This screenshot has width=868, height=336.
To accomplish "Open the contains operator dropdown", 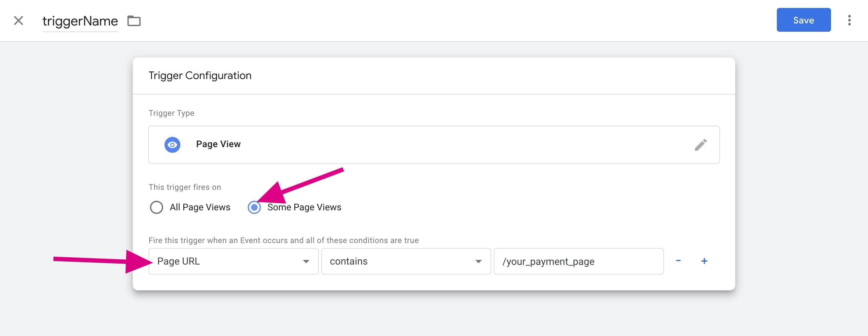I will pos(406,261).
